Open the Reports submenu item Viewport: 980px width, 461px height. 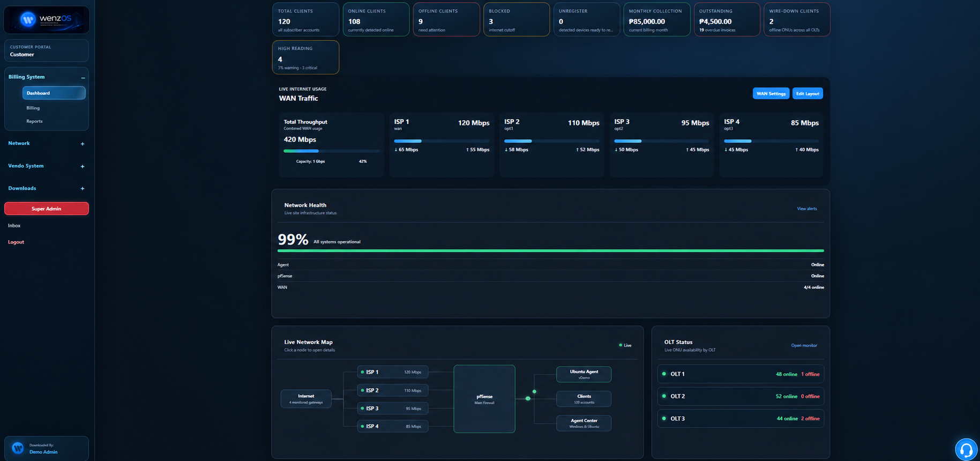click(x=34, y=121)
